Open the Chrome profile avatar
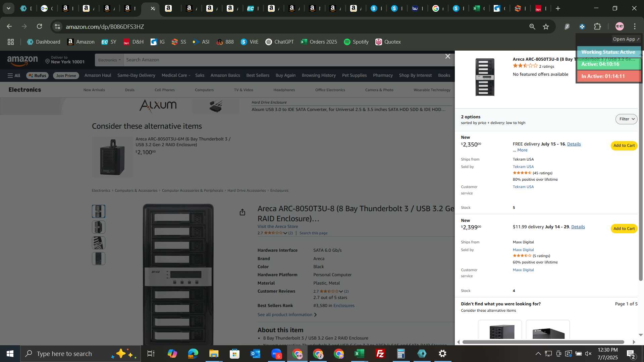Image resolution: width=644 pixels, height=362 pixels. click(620, 26)
